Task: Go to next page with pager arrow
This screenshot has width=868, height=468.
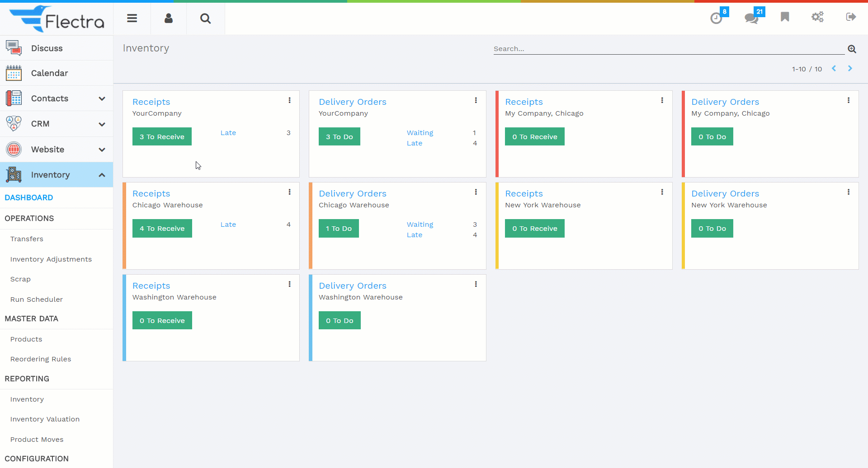Action: [x=850, y=69]
